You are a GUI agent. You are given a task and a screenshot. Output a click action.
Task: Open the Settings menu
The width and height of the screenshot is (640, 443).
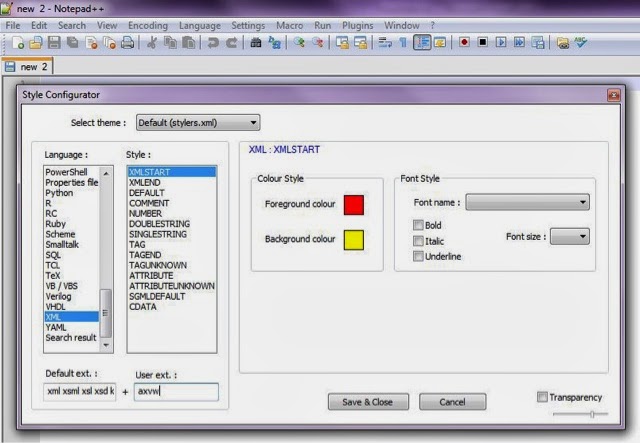coord(248,25)
